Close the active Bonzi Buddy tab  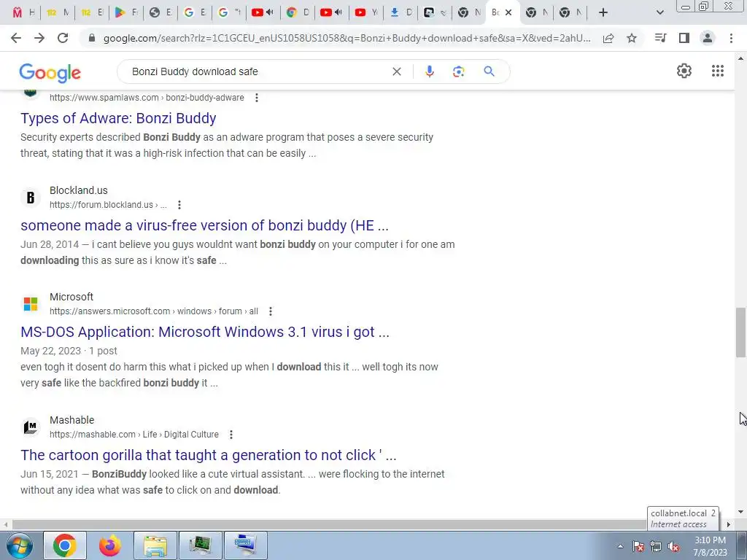[508, 12]
